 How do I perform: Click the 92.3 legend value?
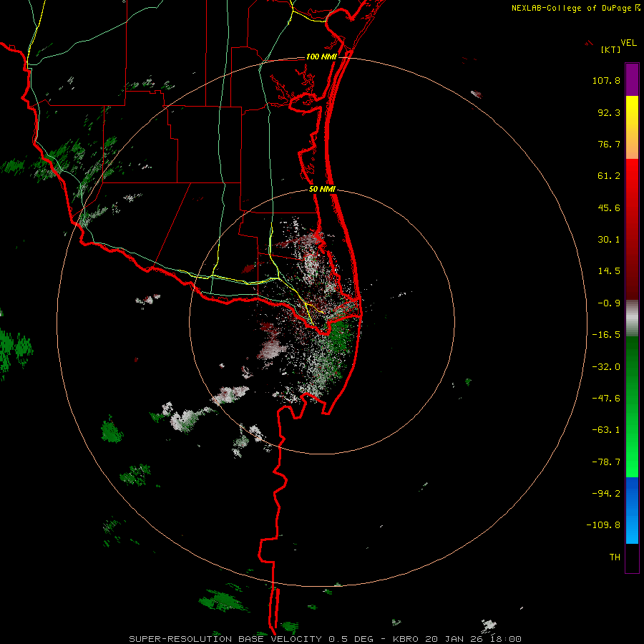pyautogui.click(x=609, y=112)
